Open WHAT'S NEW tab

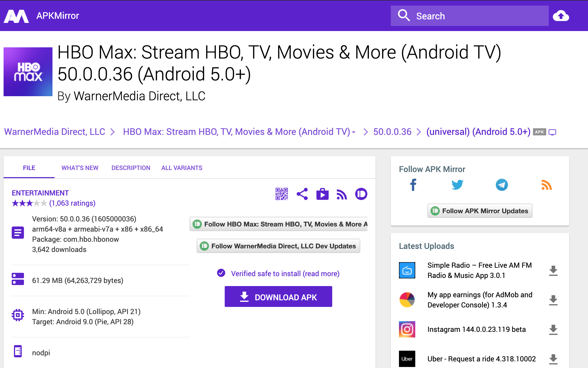coord(80,168)
